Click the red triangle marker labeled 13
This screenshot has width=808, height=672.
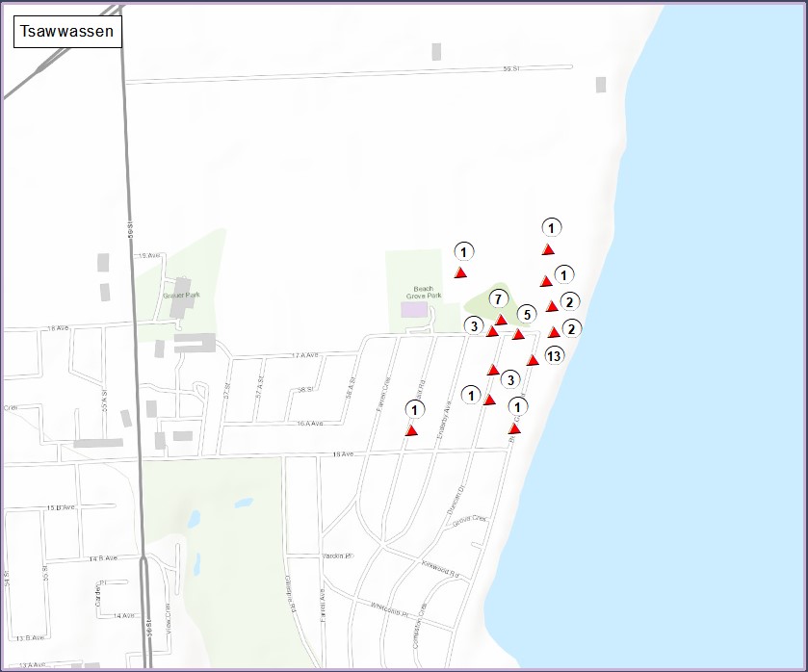pos(533,360)
